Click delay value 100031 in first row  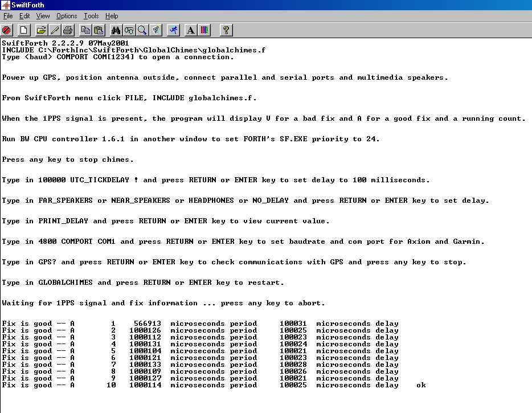(x=293, y=324)
